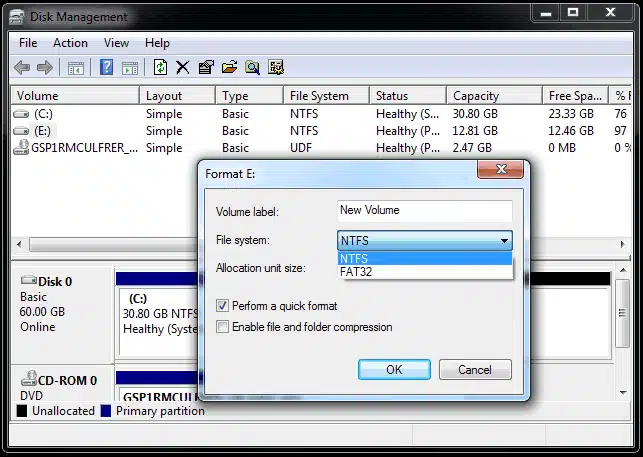
Task: Confirm formatting with the OK button
Action: (x=394, y=370)
